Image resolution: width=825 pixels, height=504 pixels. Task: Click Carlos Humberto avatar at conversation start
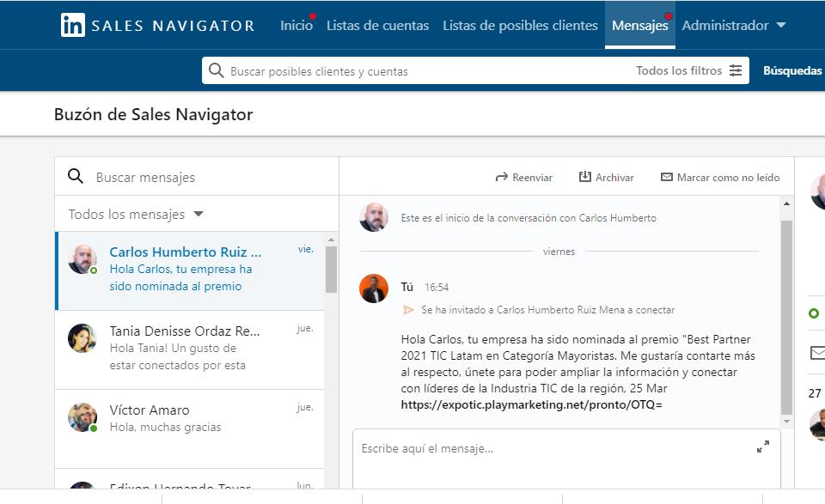click(374, 217)
